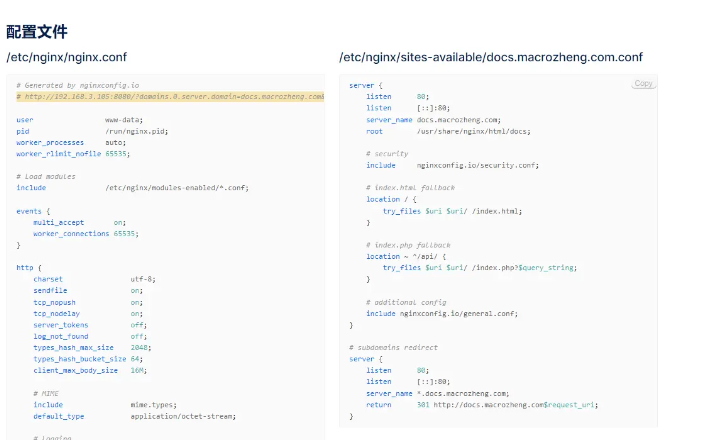Click the '# MIME' comment
Screen dimensions: 702x440
46,393
